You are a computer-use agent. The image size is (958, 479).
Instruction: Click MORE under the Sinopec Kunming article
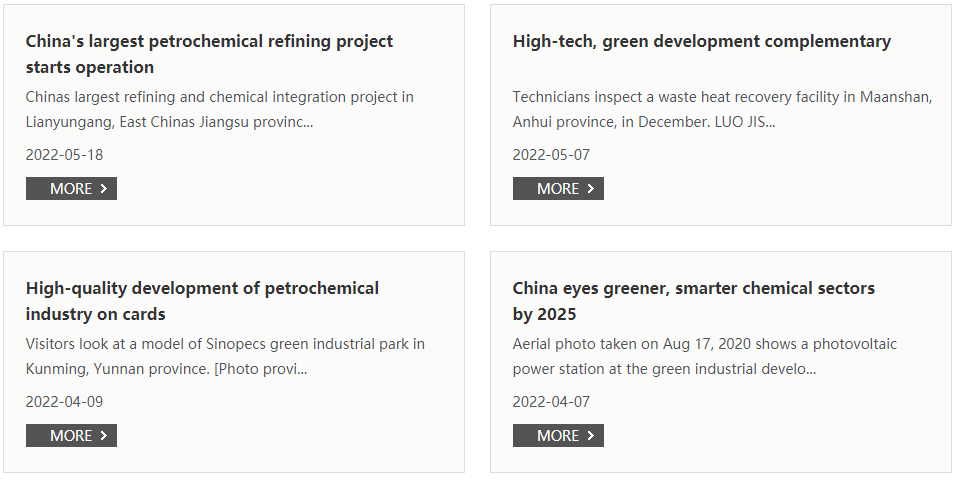click(x=71, y=436)
